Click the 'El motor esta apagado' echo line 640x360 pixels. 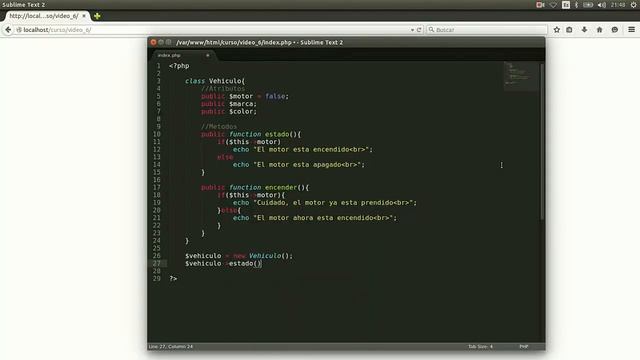point(299,164)
